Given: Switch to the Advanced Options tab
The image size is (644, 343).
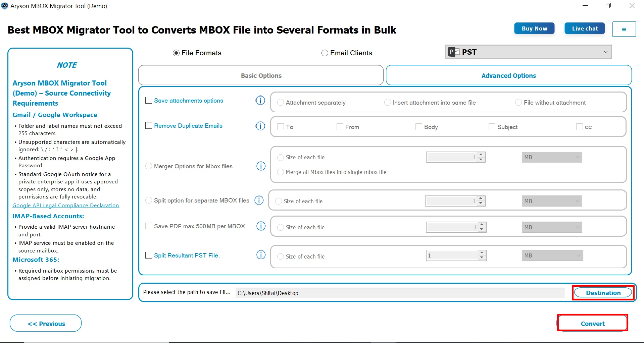Looking at the screenshot, I should coord(508,75).
